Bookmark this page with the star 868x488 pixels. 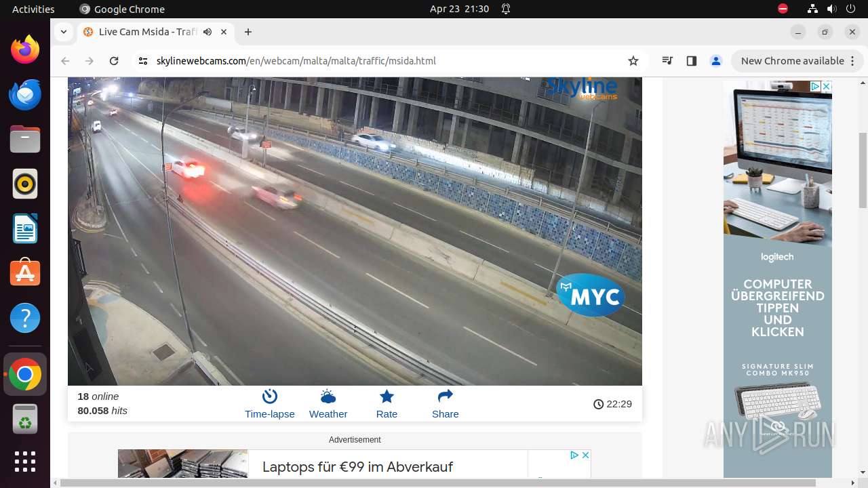(x=633, y=61)
